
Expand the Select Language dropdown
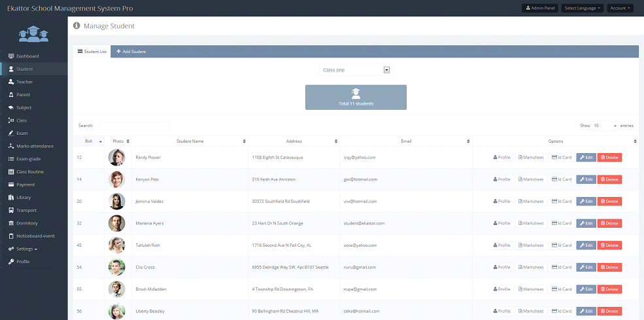[582, 8]
